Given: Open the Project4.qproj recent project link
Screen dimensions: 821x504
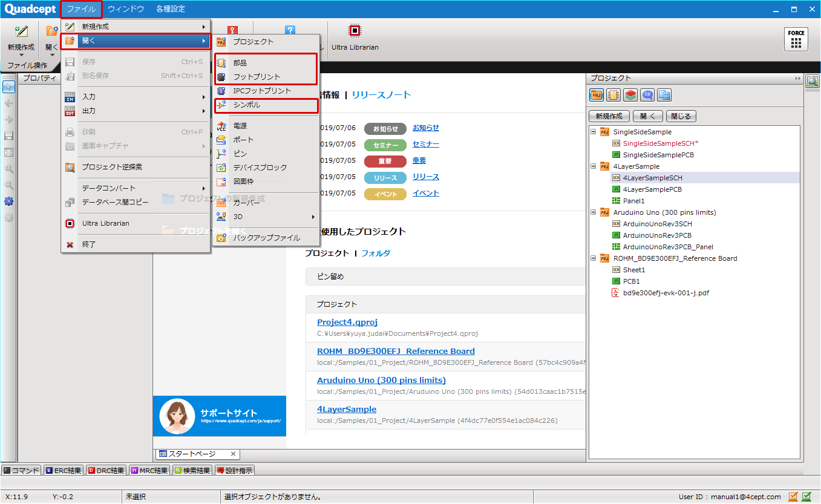Looking at the screenshot, I should [347, 322].
